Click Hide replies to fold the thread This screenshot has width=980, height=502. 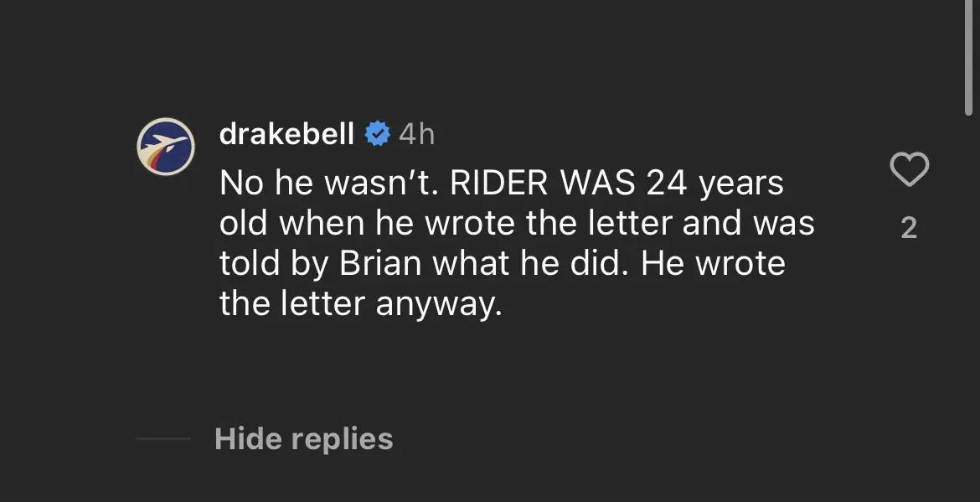tap(302, 438)
